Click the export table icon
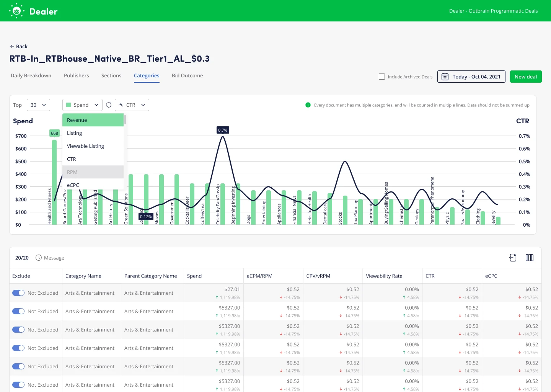551x392 pixels. pos(513,258)
